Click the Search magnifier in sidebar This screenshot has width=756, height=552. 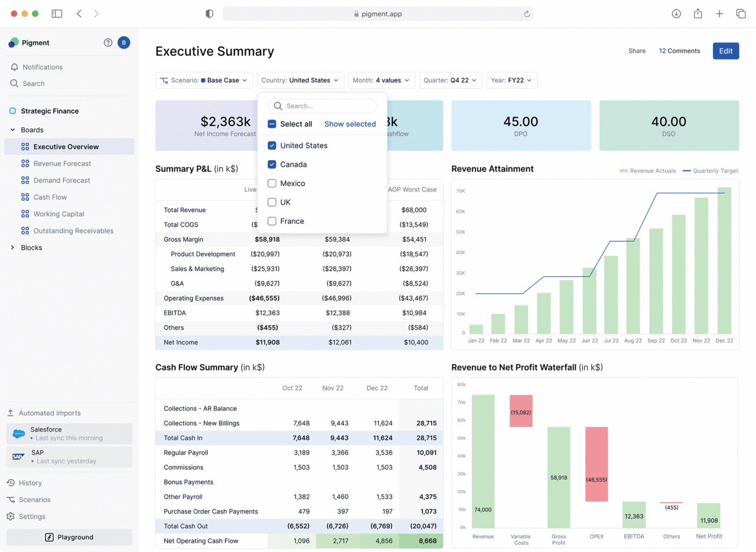pyautogui.click(x=14, y=84)
